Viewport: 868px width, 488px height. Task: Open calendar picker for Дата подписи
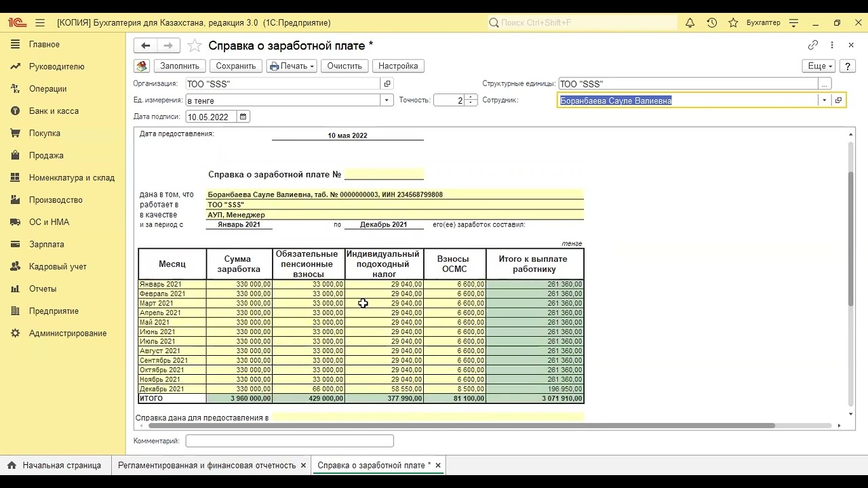(244, 117)
